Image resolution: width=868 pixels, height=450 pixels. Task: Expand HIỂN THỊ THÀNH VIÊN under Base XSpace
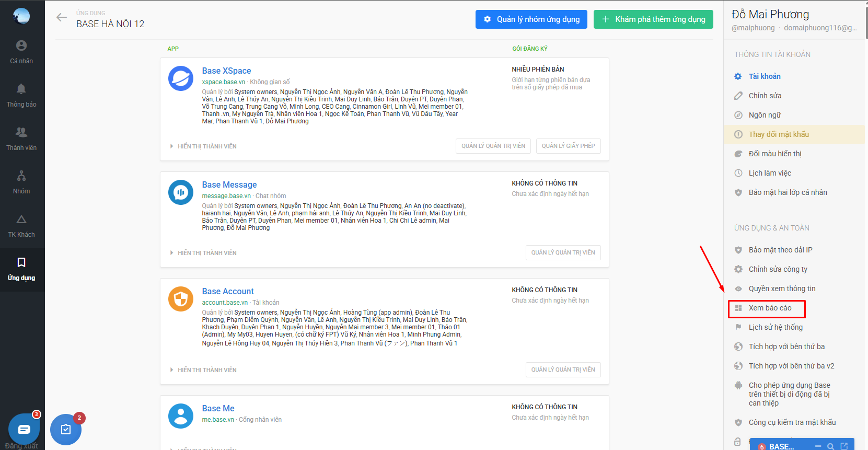[x=203, y=146]
